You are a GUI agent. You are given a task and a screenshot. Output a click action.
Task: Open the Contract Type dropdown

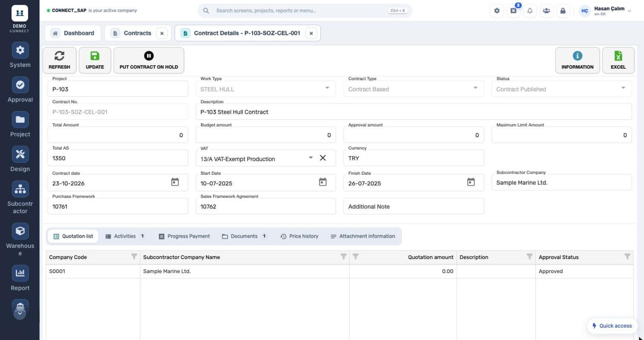pos(475,88)
